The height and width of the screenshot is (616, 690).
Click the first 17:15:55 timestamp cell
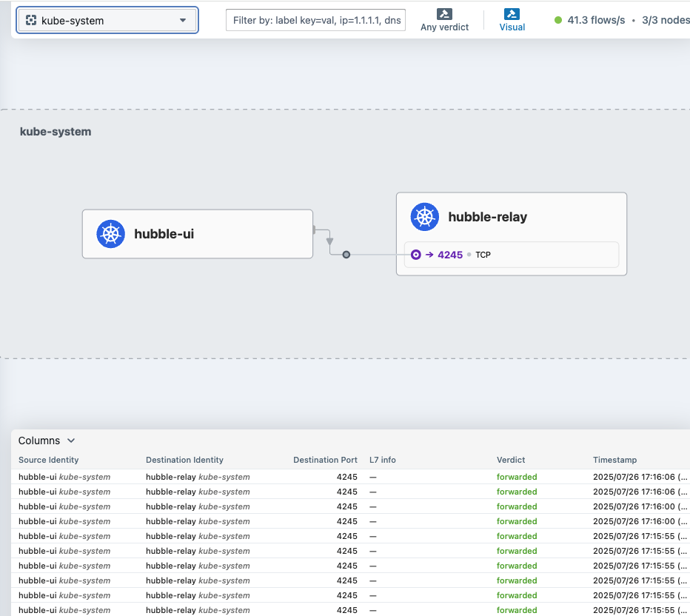point(640,536)
